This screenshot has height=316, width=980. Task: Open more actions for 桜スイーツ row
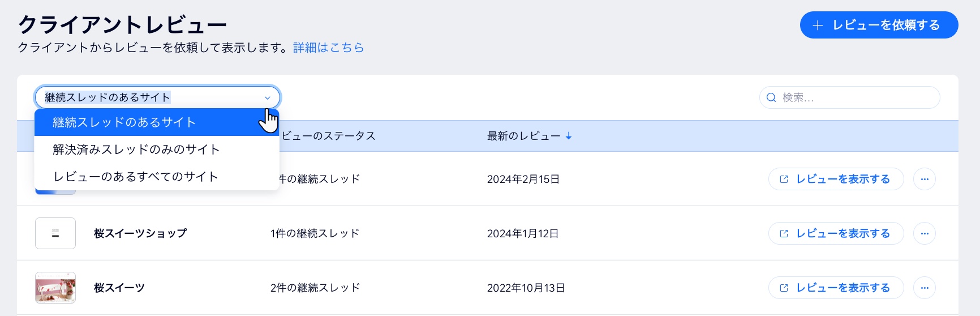pos(925,288)
